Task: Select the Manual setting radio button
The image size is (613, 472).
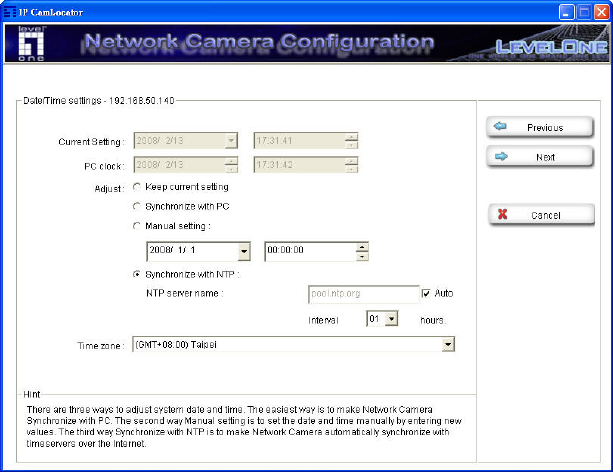Action: tap(136, 226)
